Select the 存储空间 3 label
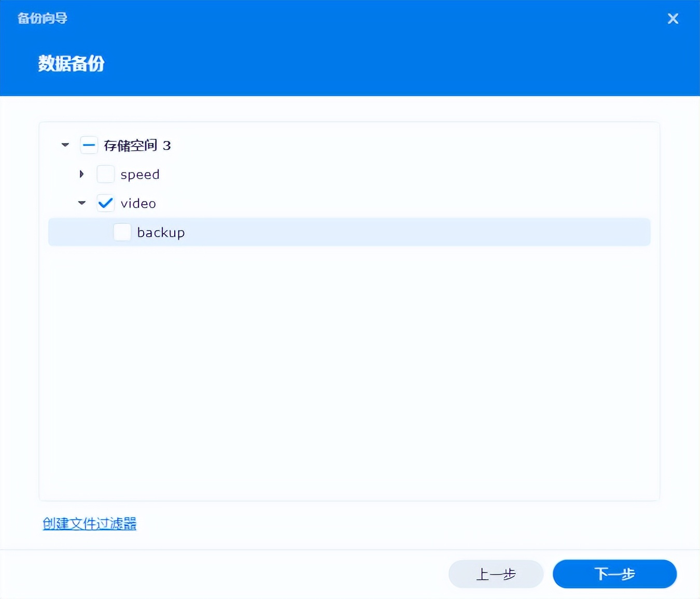 coord(137,146)
